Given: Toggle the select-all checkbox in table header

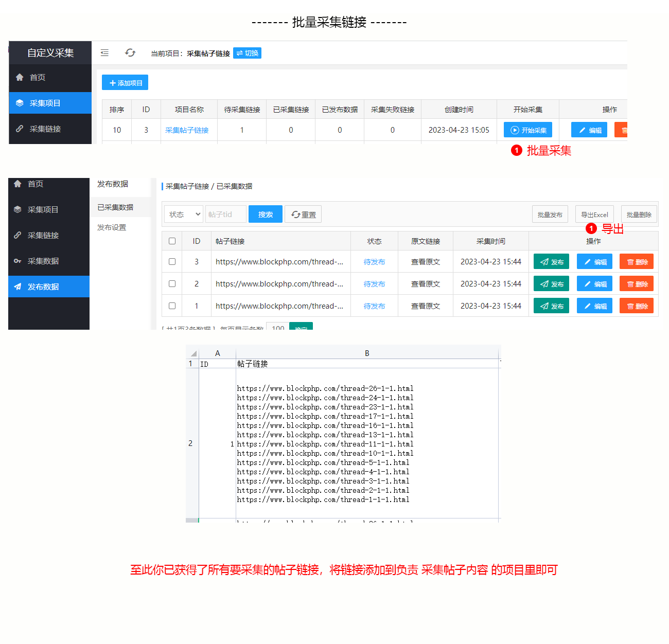Looking at the screenshot, I should click(172, 241).
